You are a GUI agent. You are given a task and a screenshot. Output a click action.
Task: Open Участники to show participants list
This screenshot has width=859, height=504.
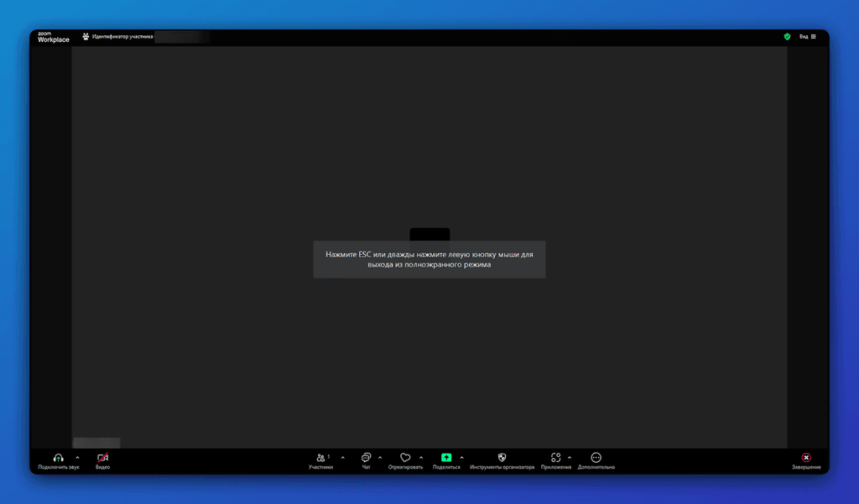(x=322, y=457)
